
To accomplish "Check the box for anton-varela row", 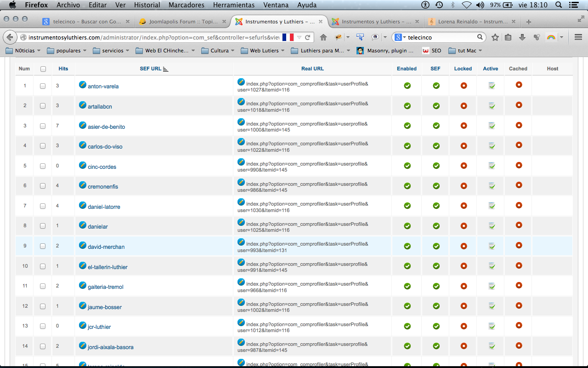I will pyautogui.click(x=43, y=86).
